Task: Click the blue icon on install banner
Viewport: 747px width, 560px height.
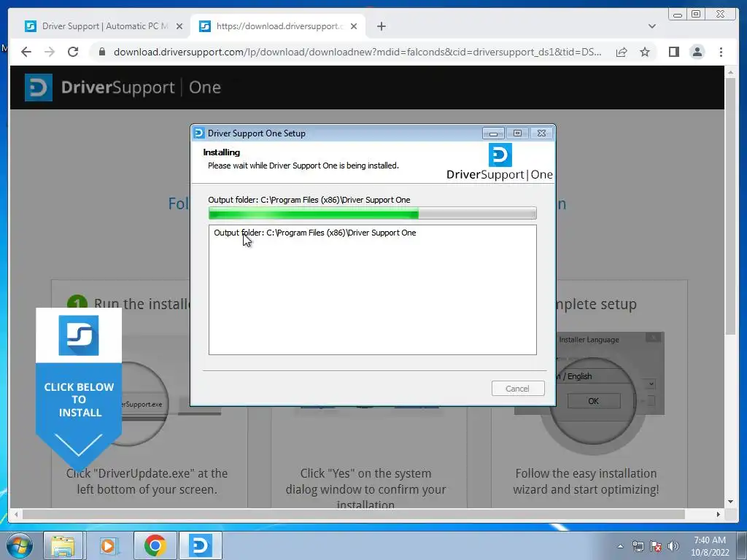Action: [79, 335]
